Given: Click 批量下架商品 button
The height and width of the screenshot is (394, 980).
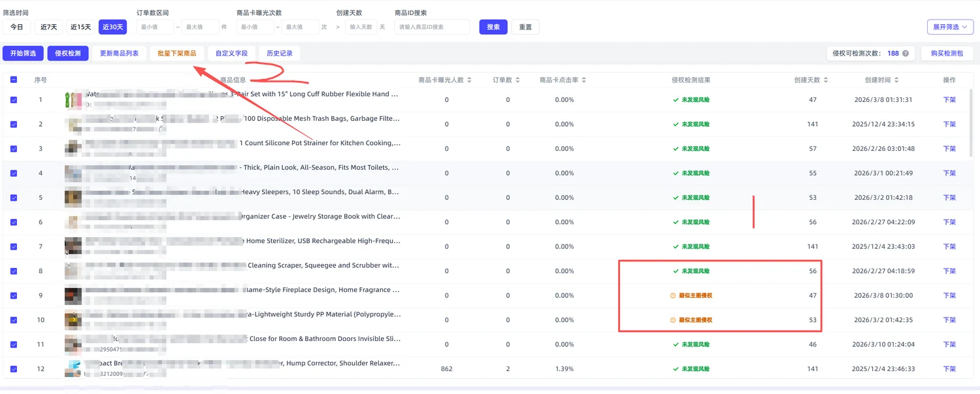Looking at the screenshot, I should pos(177,54).
